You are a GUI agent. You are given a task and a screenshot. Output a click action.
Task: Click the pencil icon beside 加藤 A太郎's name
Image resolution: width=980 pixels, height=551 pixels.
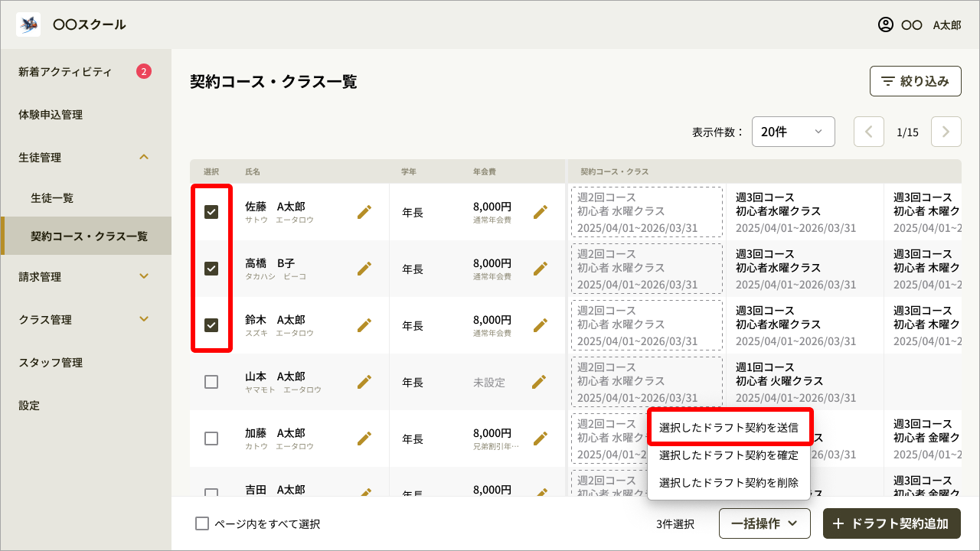tap(364, 439)
